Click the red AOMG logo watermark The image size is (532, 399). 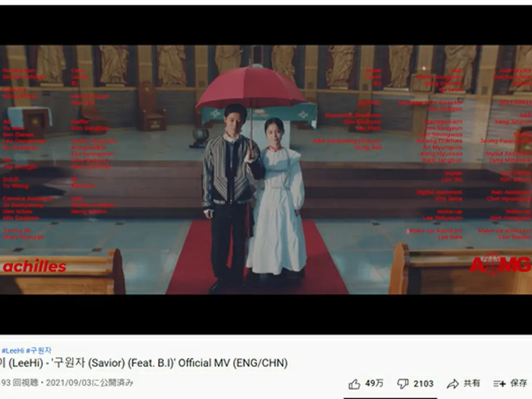(x=500, y=264)
